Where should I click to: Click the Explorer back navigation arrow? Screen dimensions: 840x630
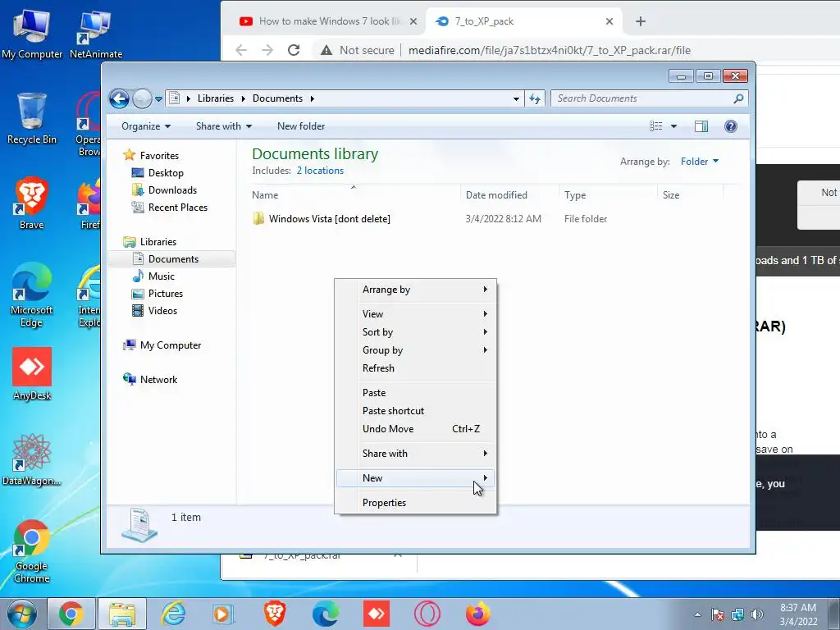pyautogui.click(x=119, y=98)
